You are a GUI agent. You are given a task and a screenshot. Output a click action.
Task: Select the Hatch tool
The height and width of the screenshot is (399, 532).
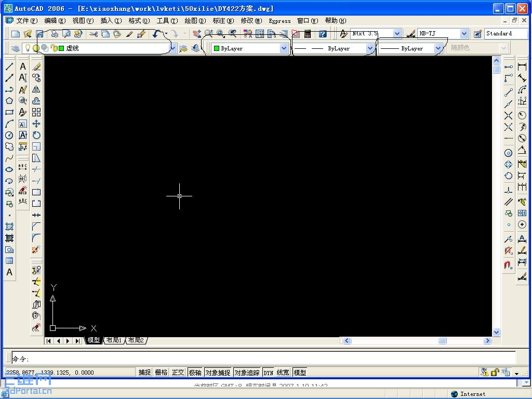point(9,227)
